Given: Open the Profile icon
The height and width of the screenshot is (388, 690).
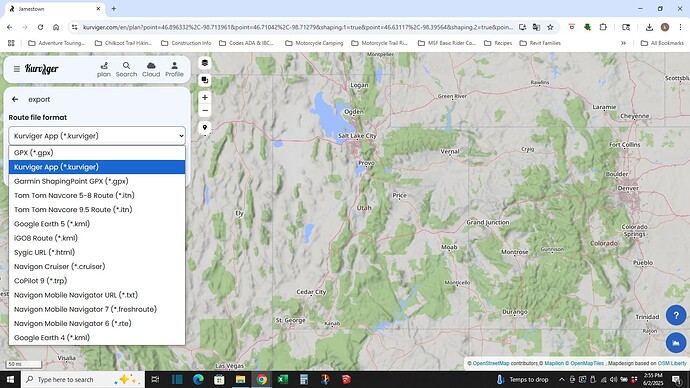Looking at the screenshot, I should [x=174, y=70].
